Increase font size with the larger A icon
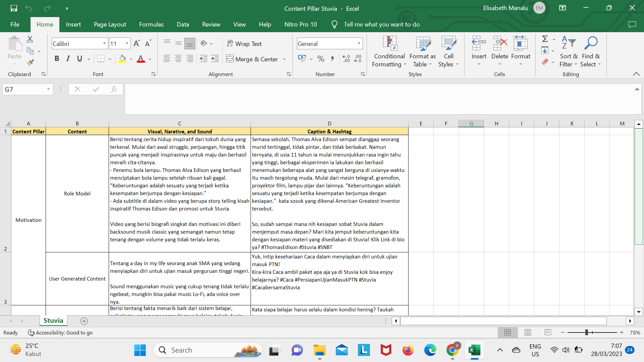Screen dimensions: 644x362 (137, 44)
